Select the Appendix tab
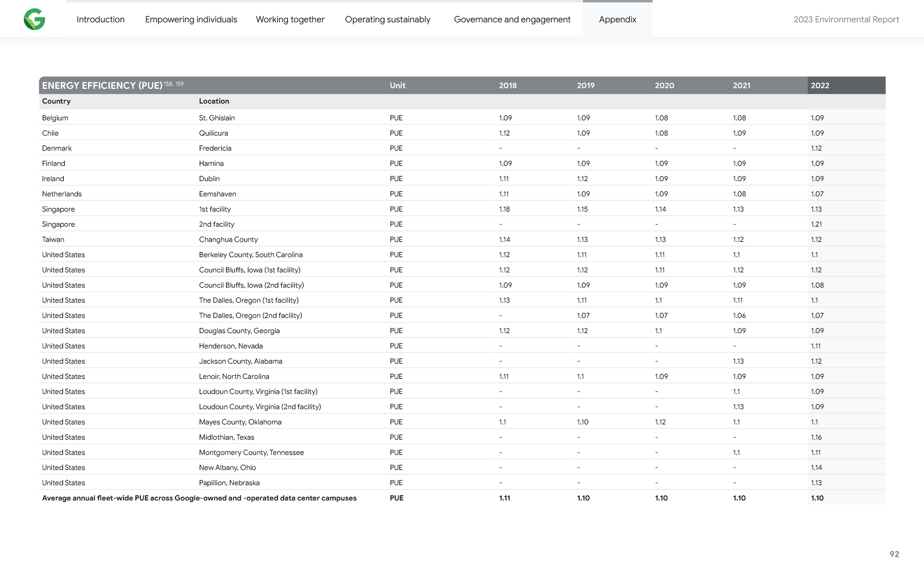Screen dimensions: 924x577 [617, 19]
